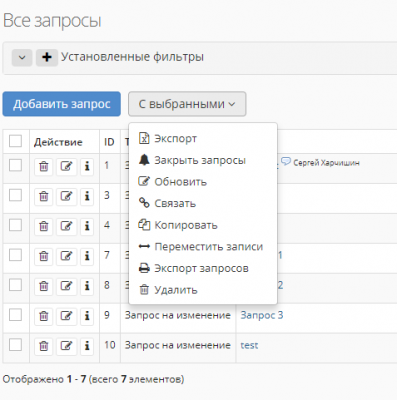Expand the filters chevron toggle
This screenshot has width=397, height=400.
[22, 57]
